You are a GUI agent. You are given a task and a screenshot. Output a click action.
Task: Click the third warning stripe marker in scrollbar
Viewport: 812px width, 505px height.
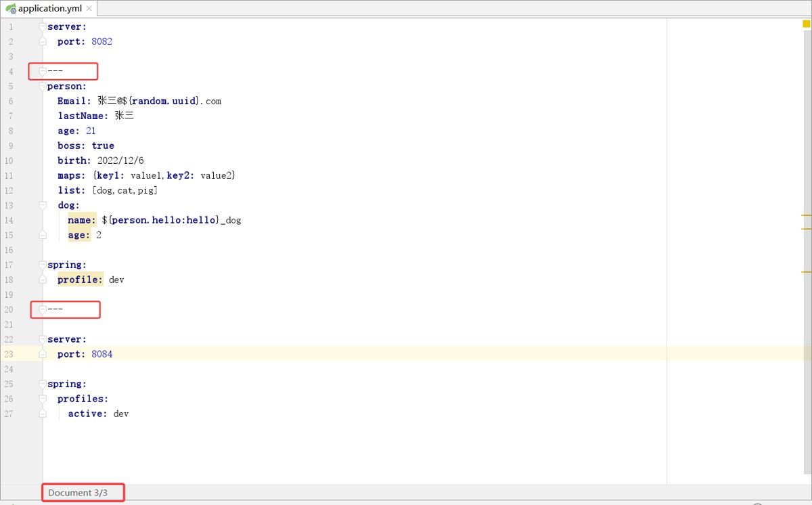coord(807,271)
